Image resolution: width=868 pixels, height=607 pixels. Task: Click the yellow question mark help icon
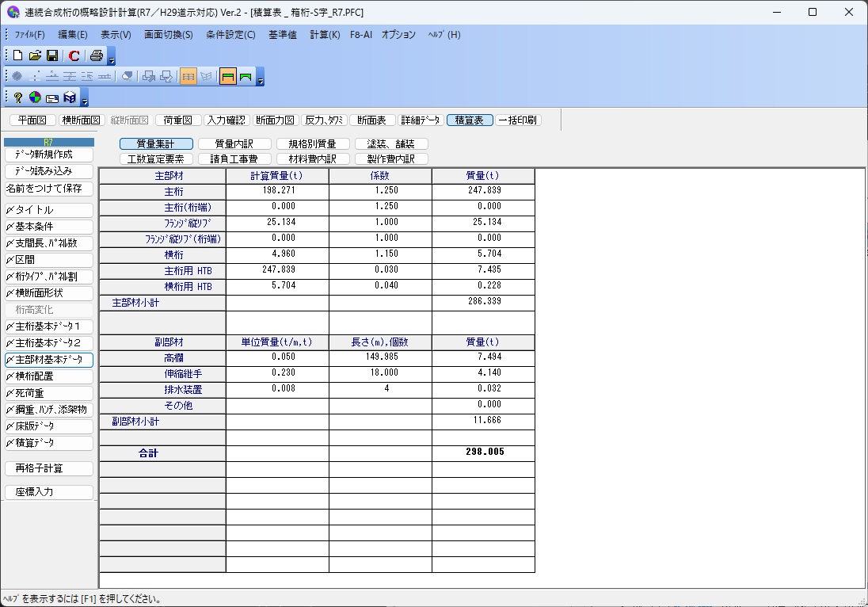click(17, 98)
